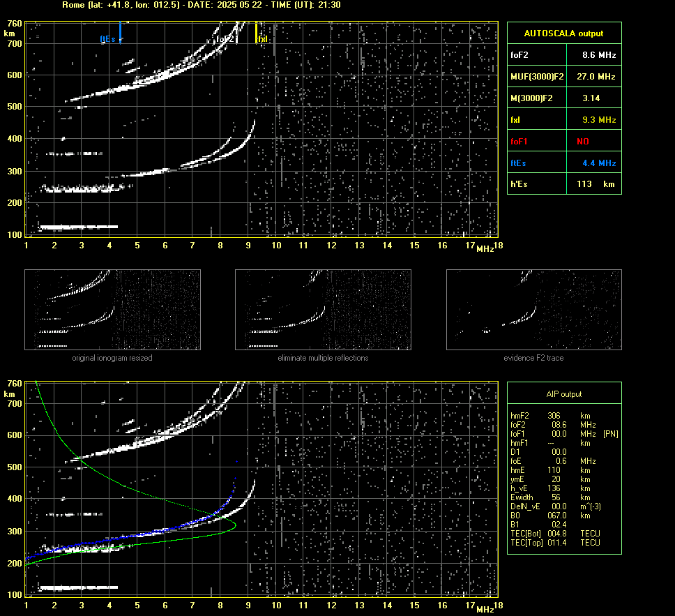Select the foF2 value 8.6 MHz
Image resolution: width=675 pixels, height=616 pixels.
pos(599,54)
